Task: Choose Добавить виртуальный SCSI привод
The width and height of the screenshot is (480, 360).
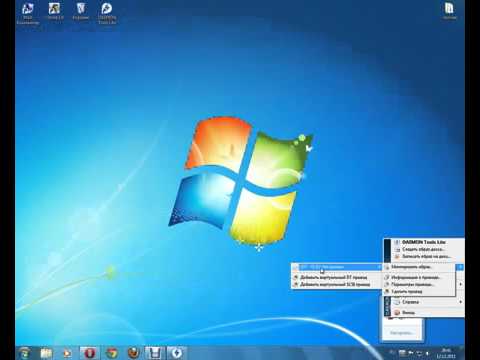Action: coord(337,285)
